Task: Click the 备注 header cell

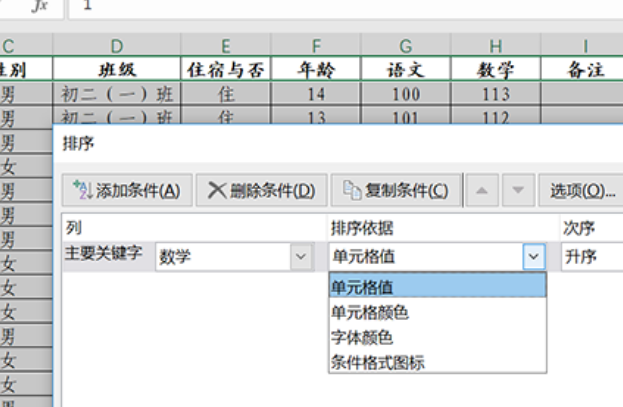Action: coord(582,70)
